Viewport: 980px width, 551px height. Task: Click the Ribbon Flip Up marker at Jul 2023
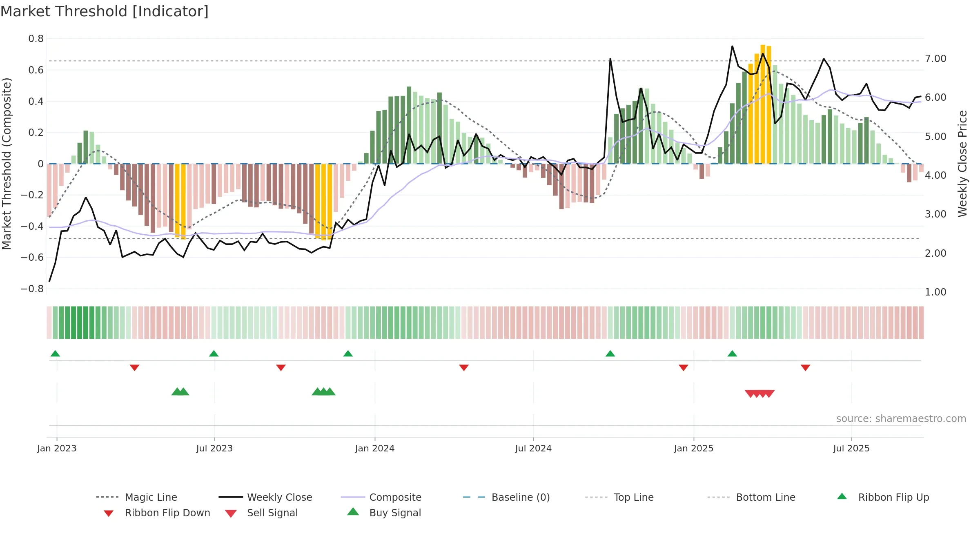214,353
